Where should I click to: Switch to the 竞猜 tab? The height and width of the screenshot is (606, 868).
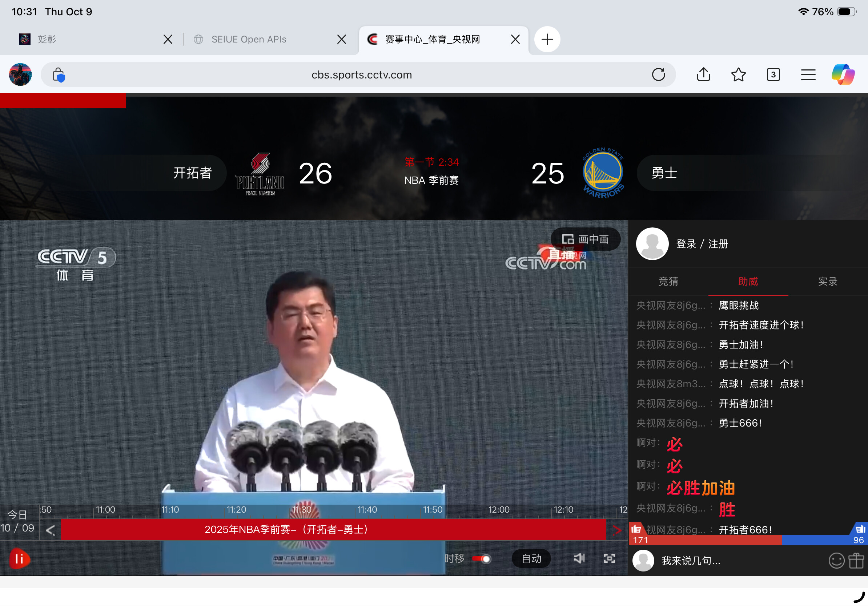pyautogui.click(x=668, y=282)
